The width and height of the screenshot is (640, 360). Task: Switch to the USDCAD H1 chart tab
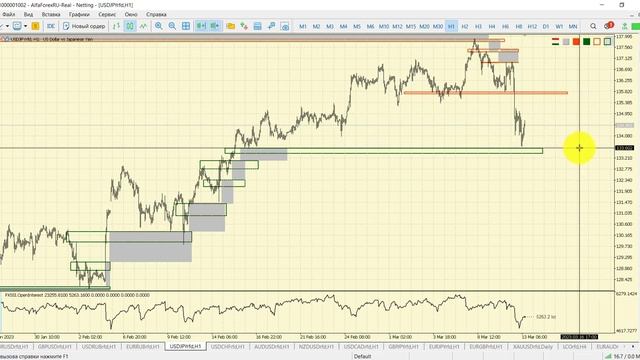click(x=361, y=347)
